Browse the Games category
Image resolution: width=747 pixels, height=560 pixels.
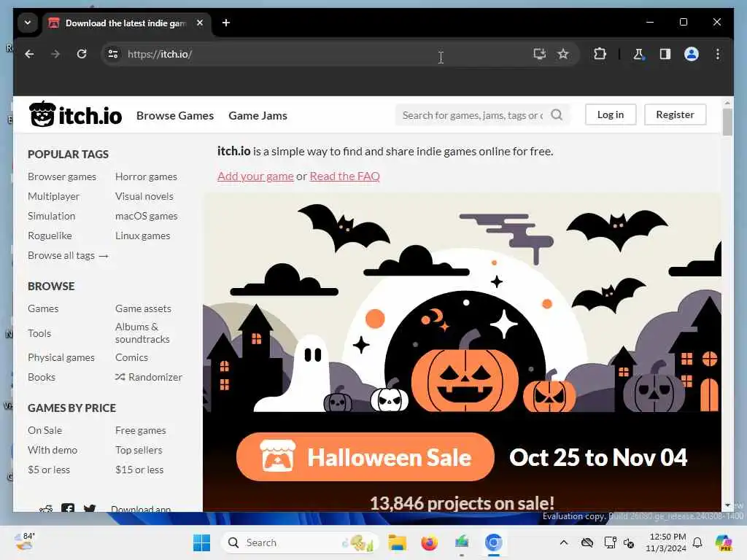click(43, 308)
